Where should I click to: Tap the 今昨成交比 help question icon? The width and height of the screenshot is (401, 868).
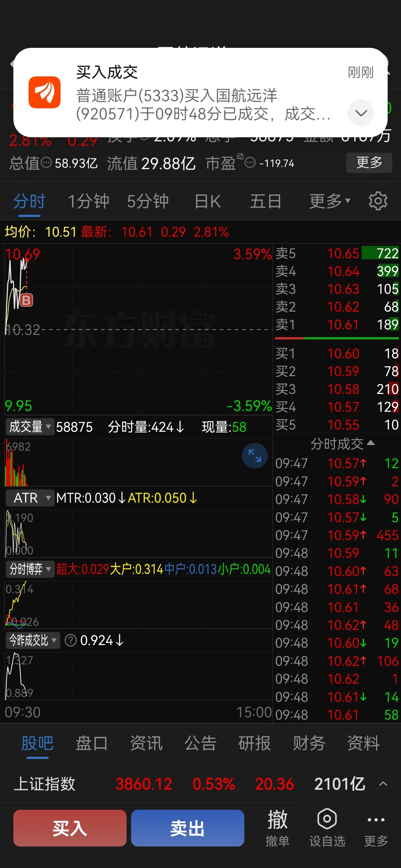pyautogui.click(x=71, y=640)
